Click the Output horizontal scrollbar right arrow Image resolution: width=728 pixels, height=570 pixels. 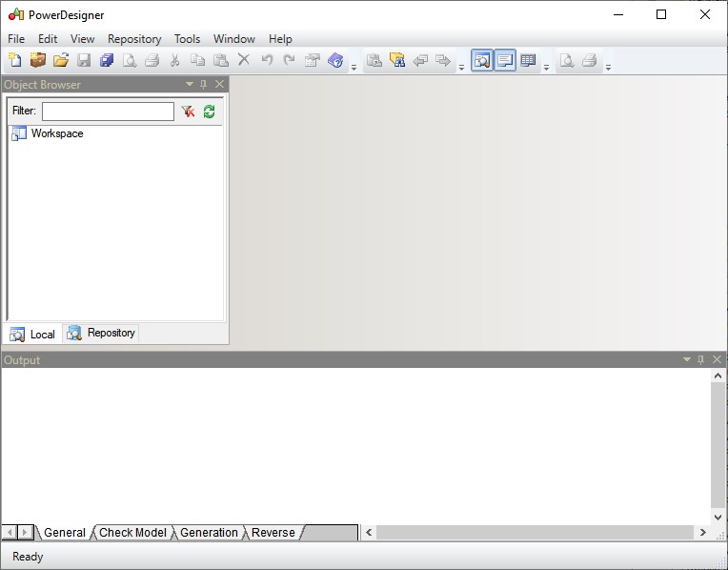tap(702, 533)
